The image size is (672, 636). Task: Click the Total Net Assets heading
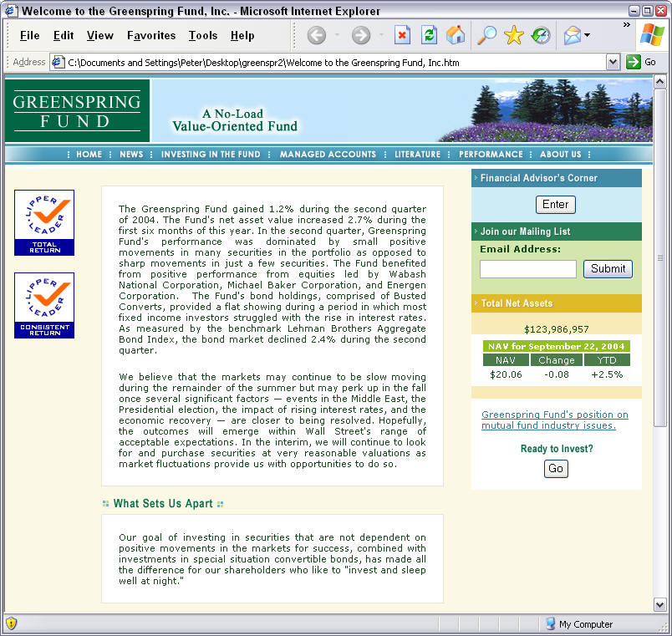point(517,303)
